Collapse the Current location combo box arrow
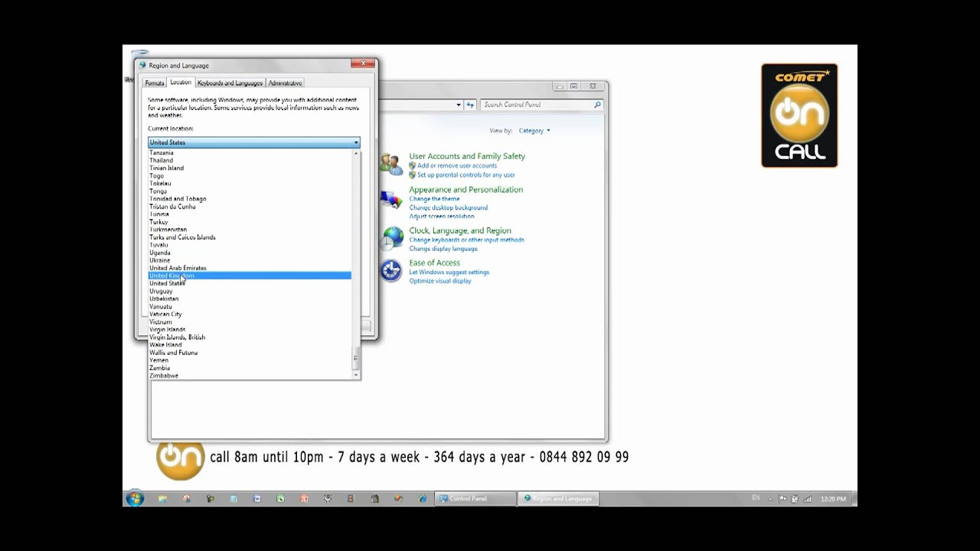 click(x=356, y=142)
